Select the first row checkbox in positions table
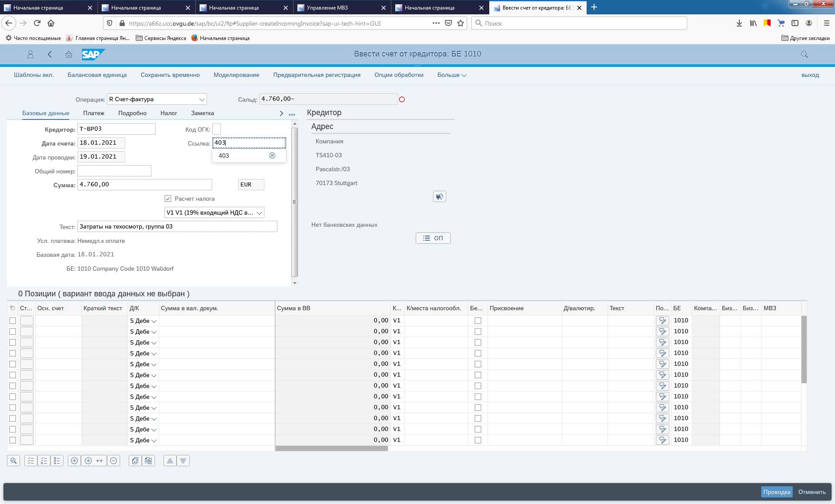The width and height of the screenshot is (835, 504). (13, 321)
